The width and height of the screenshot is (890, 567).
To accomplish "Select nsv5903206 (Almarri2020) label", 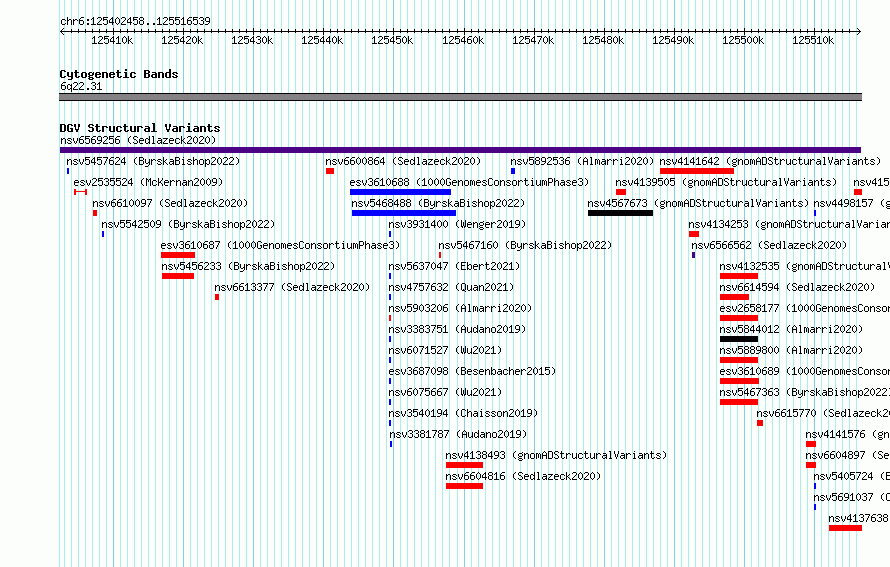I will click(460, 308).
